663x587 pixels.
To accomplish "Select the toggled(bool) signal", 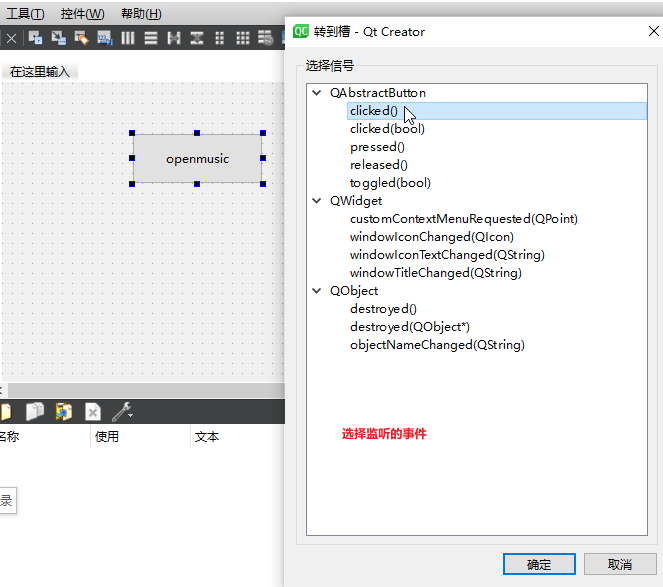I will point(390,183).
